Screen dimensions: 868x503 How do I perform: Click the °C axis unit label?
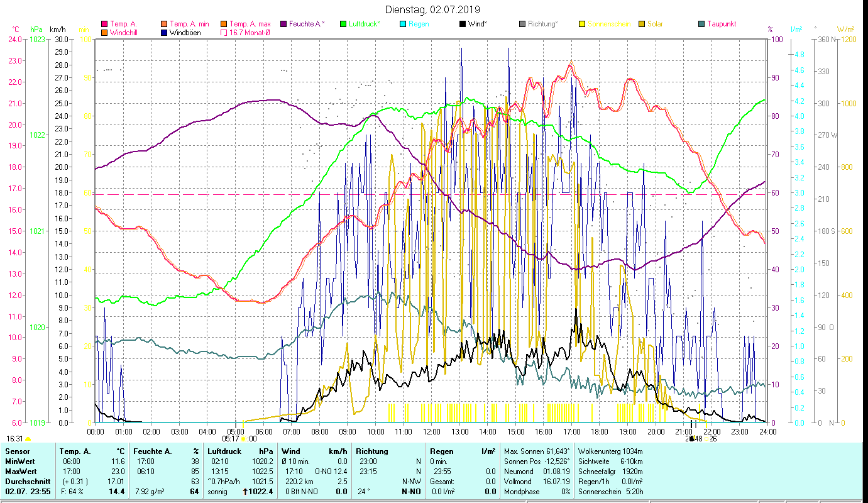(16, 30)
